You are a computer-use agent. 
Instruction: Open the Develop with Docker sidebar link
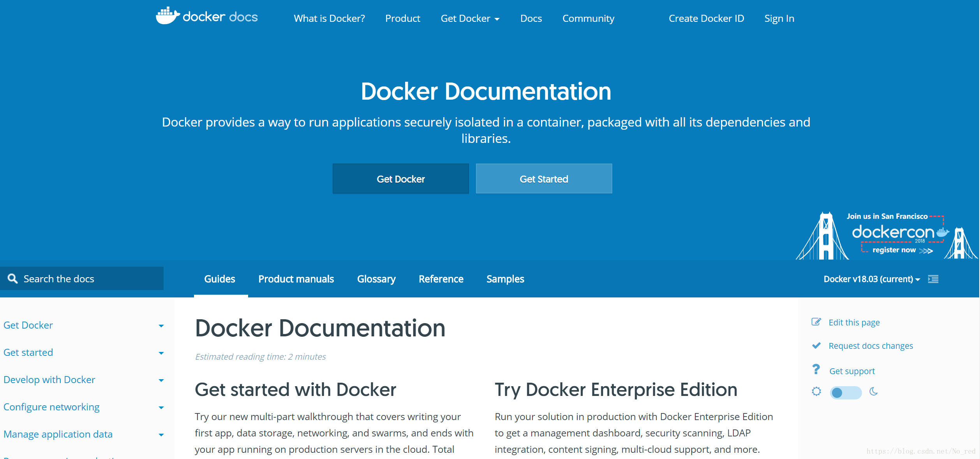(49, 380)
